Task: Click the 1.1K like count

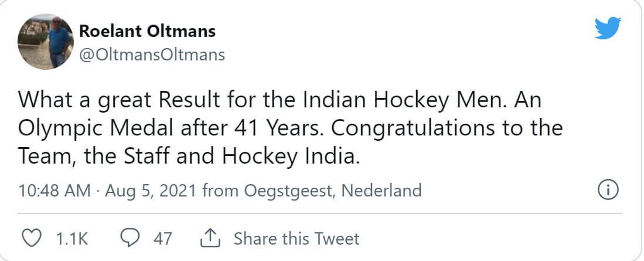Action: tap(71, 239)
